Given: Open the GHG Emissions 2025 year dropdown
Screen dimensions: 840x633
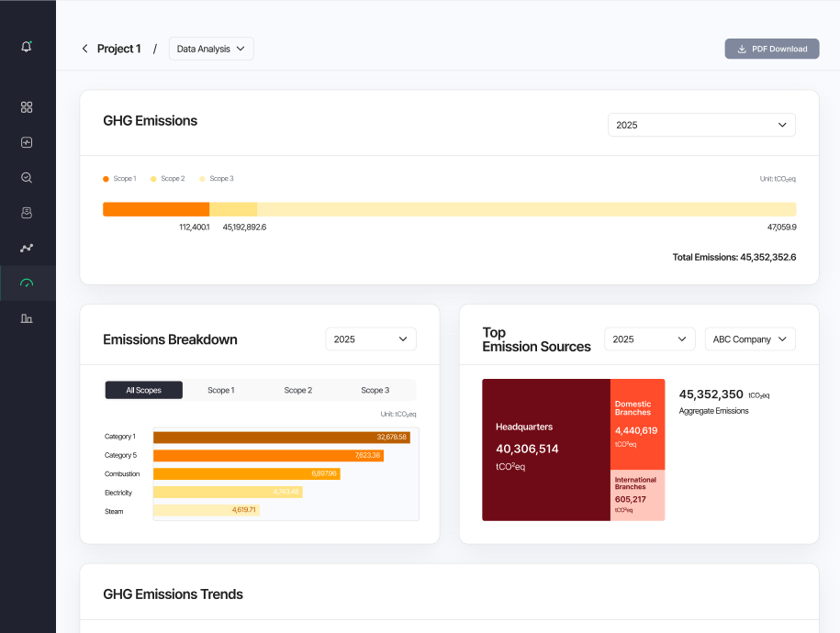Looking at the screenshot, I should pos(701,125).
